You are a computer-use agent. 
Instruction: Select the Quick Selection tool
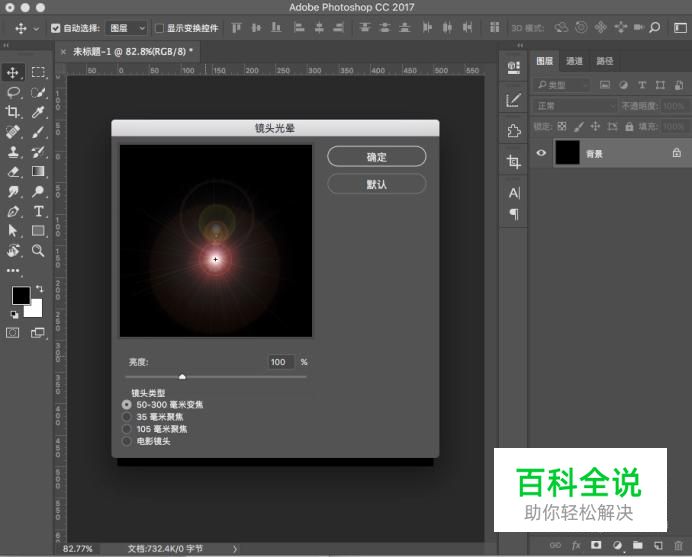point(38,92)
